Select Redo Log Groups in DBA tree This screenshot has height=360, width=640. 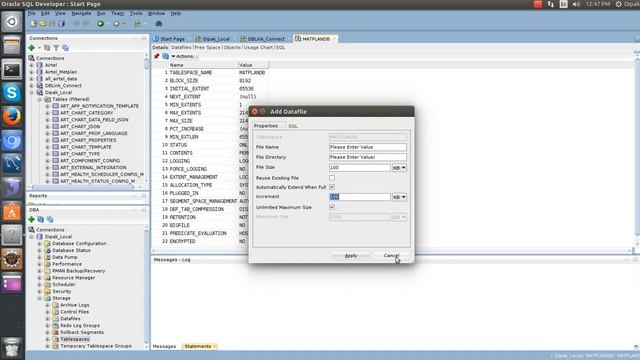coord(80,326)
